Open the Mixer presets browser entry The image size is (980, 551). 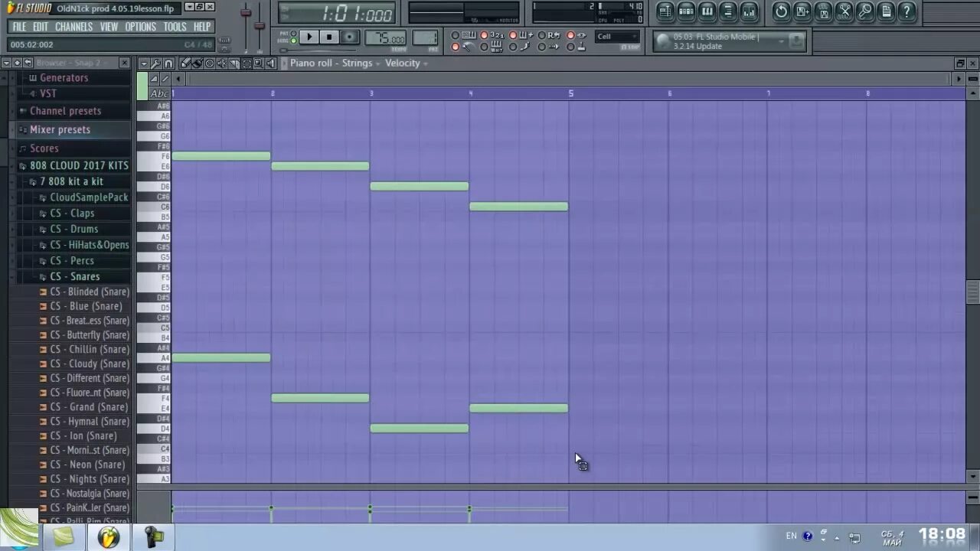pos(60,129)
